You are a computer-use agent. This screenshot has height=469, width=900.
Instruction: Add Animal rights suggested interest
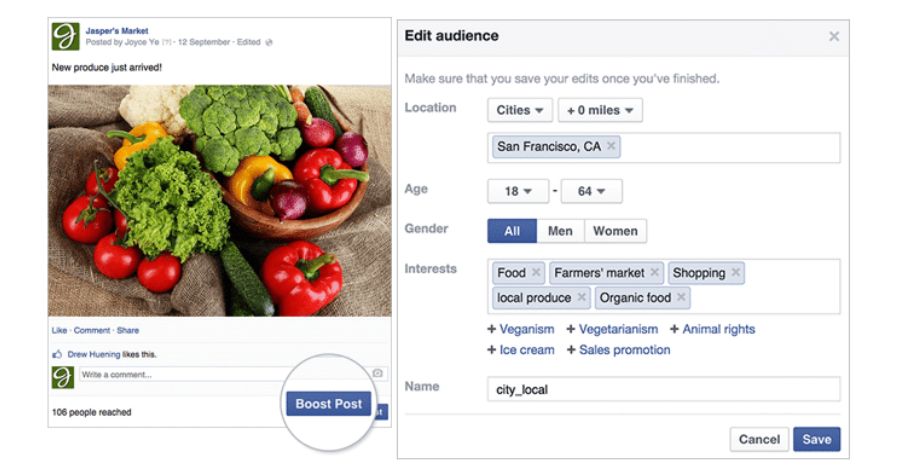tap(712, 329)
